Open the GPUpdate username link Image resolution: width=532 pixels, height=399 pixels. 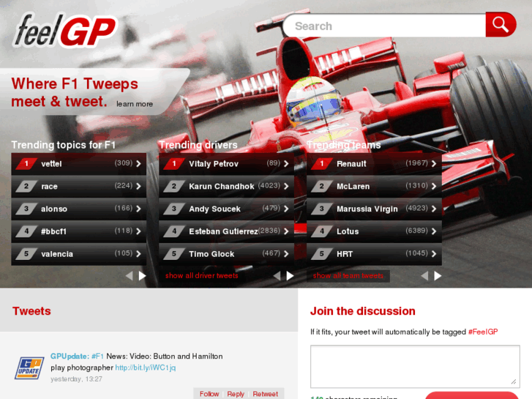pyautogui.click(x=70, y=357)
